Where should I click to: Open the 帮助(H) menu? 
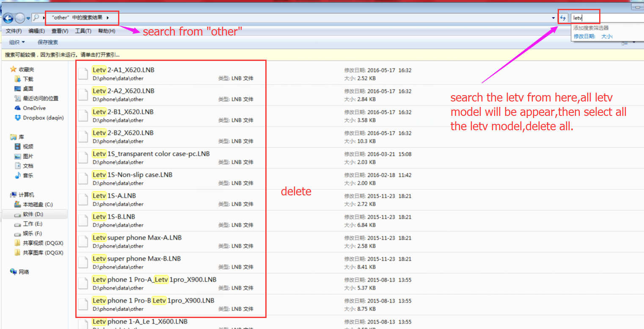(x=106, y=31)
